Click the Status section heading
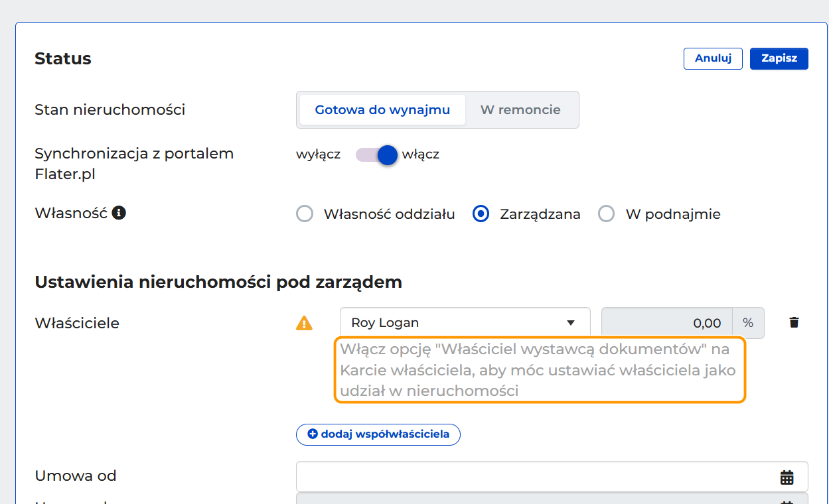The height and width of the screenshot is (504, 829). [x=63, y=58]
